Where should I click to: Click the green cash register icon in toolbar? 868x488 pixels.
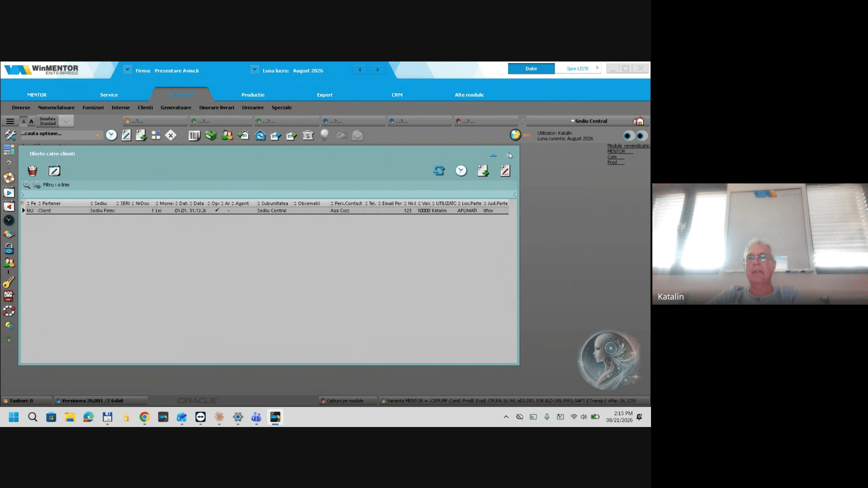(211, 135)
